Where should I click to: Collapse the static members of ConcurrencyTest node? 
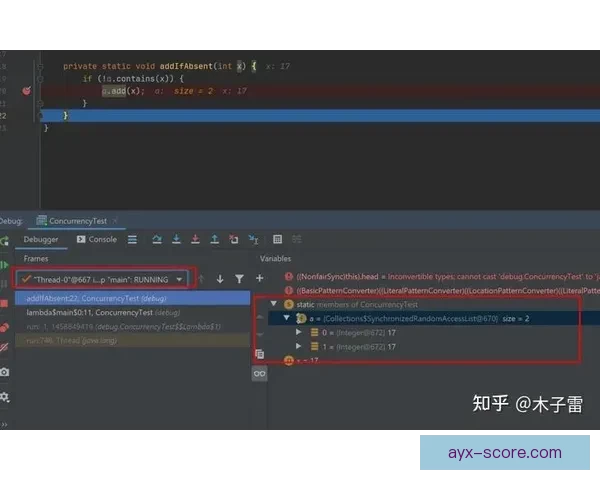pyautogui.click(x=274, y=304)
